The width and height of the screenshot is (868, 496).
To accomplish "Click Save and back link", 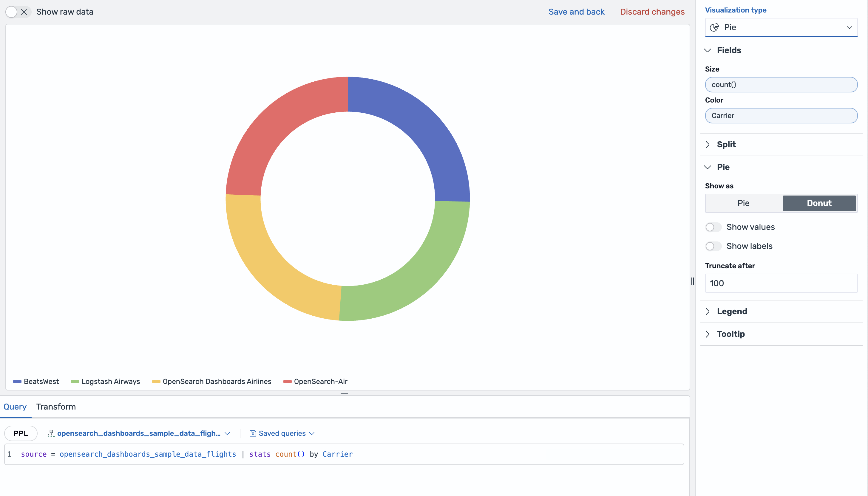I will coord(576,12).
